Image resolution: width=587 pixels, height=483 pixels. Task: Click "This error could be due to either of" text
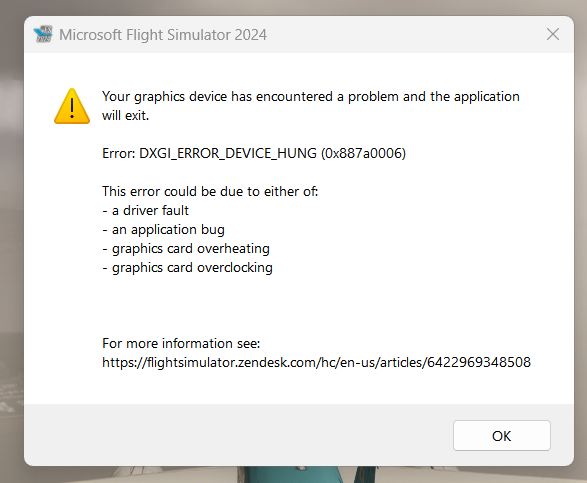pos(210,191)
